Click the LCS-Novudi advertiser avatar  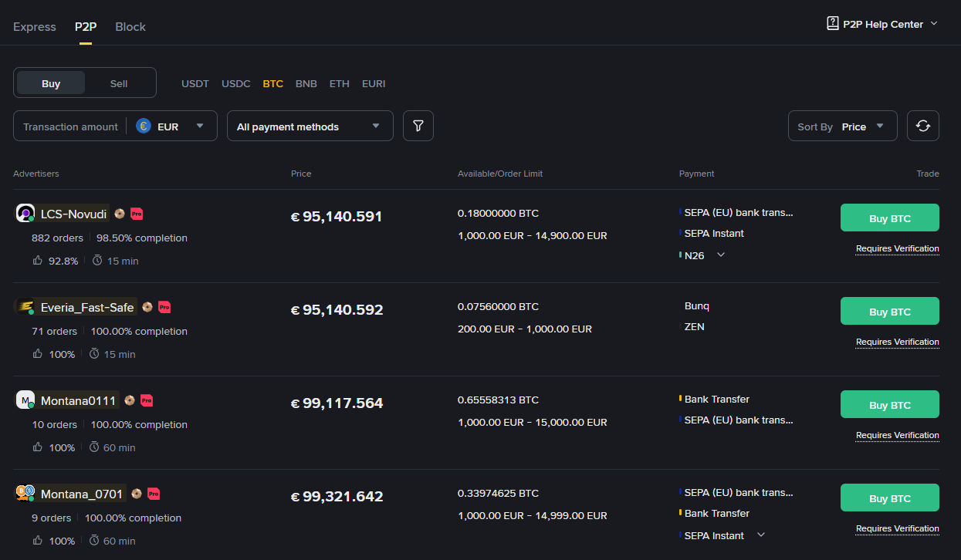pos(25,213)
